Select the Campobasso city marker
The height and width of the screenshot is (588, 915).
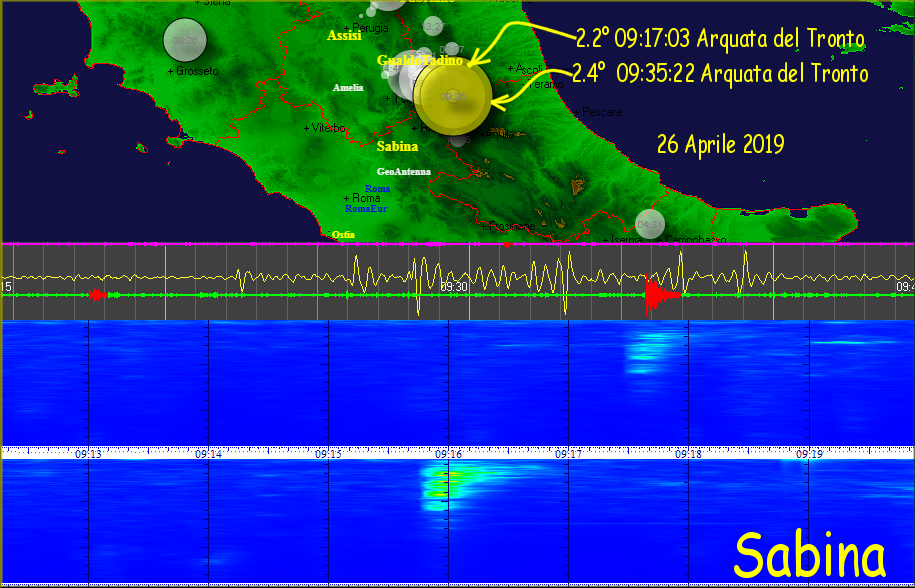click(x=692, y=239)
